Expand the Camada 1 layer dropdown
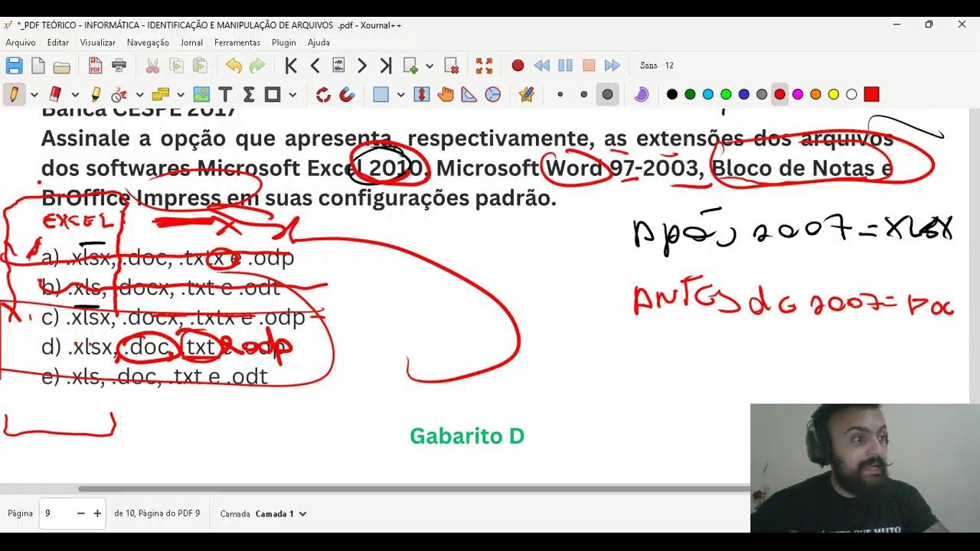The width and height of the screenshot is (980, 551). [280, 514]
